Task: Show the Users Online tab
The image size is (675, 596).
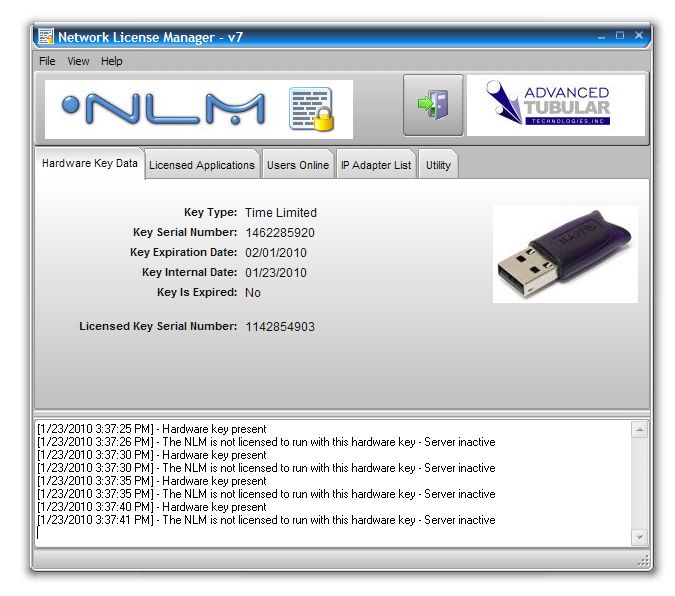Action: (297, 165)
